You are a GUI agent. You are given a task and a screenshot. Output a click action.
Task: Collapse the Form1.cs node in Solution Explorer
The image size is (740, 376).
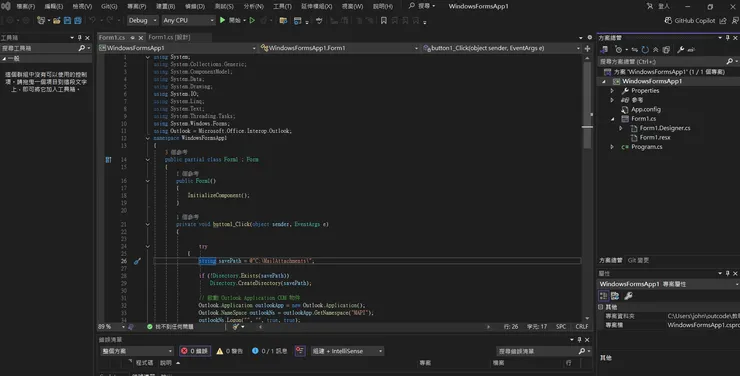tap(612, 119)
